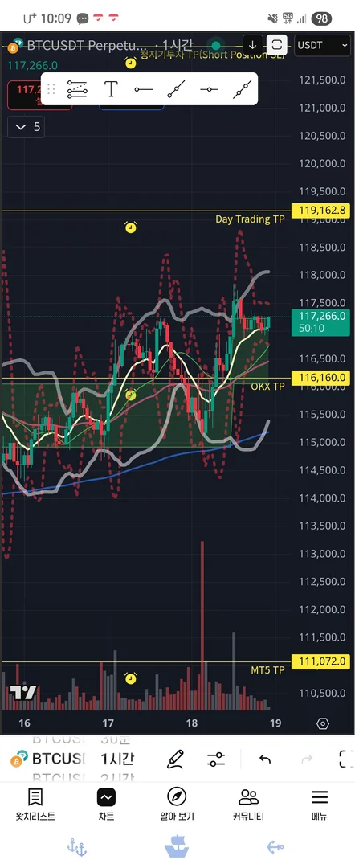Select the text tool in drawing toolbar
The width and height of the screenshot is (355, 868).
tap(111, 88)
